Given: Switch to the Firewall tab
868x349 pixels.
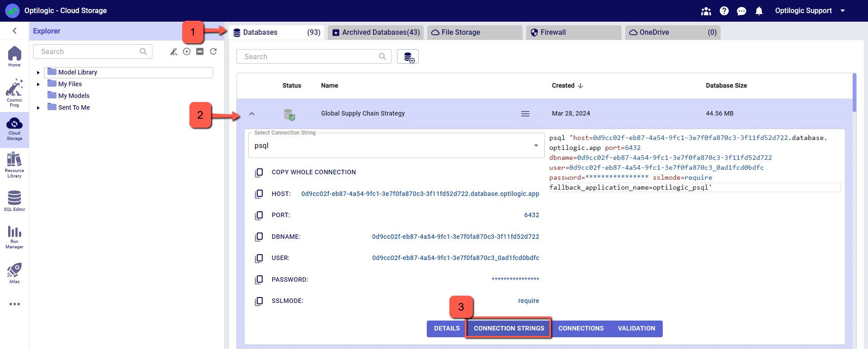Looking at the screenshot, I should [574, 33].
